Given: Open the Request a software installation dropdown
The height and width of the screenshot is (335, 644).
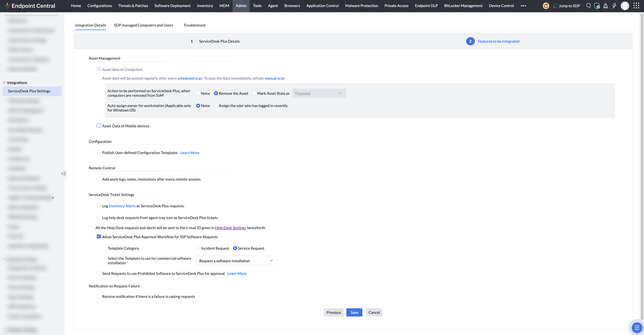Looking at the screenshot, I should (x=236, y=261).
